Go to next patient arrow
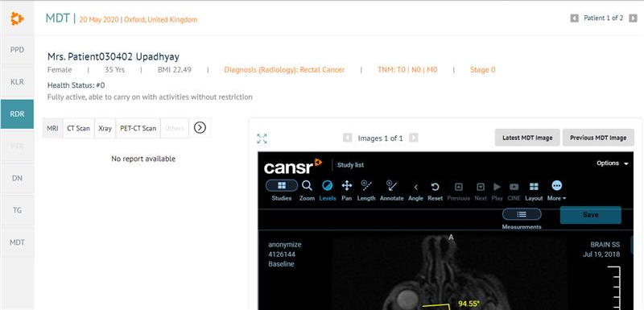This screenshot has height=310, width=644. tap(633, 19)
